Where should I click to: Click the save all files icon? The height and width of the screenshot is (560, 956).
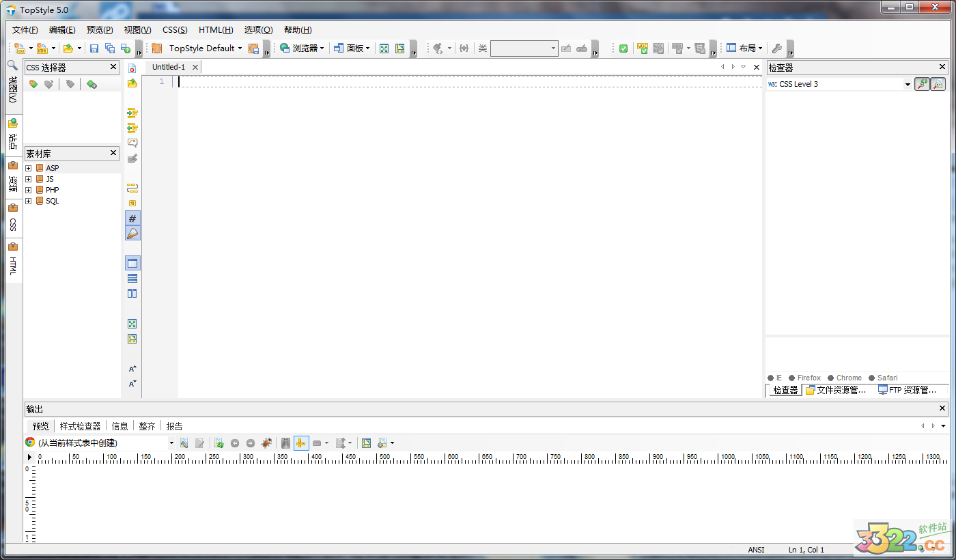pos(110,48)
